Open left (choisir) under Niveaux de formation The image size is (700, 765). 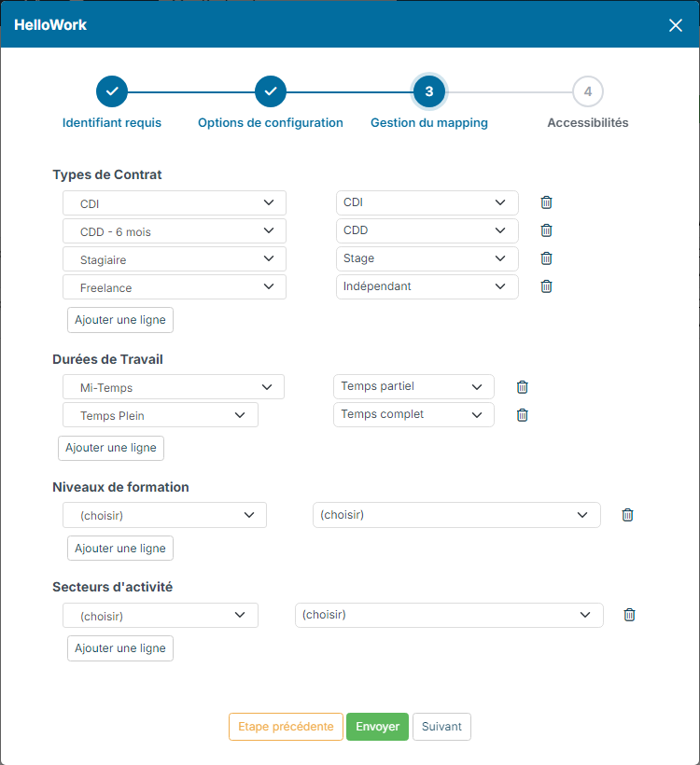(x=164, y=515)
